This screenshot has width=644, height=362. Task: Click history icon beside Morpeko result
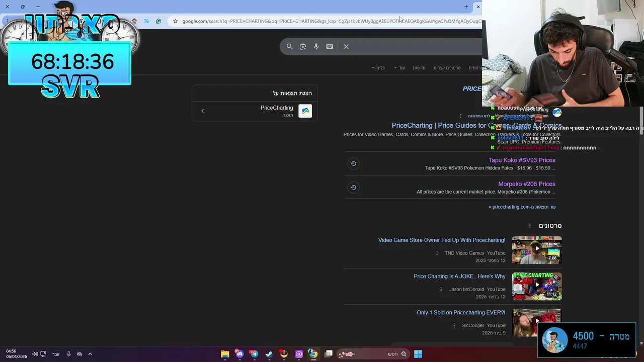coord(353,187)
